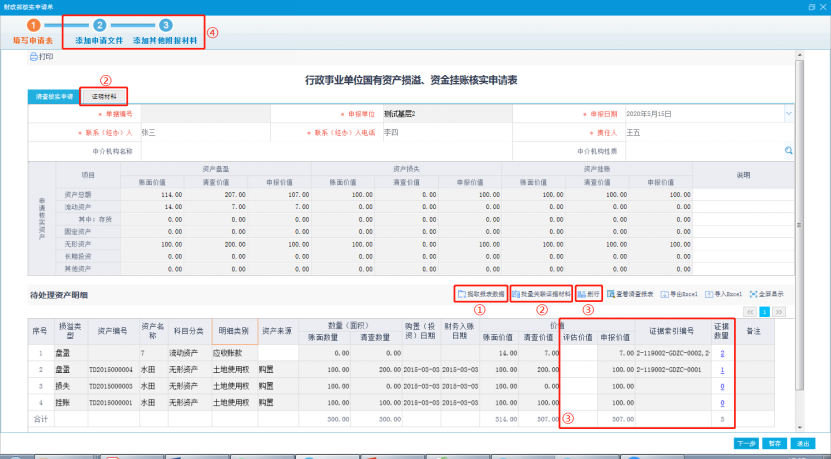Open evidence count link in row 1

coord(722,353)
